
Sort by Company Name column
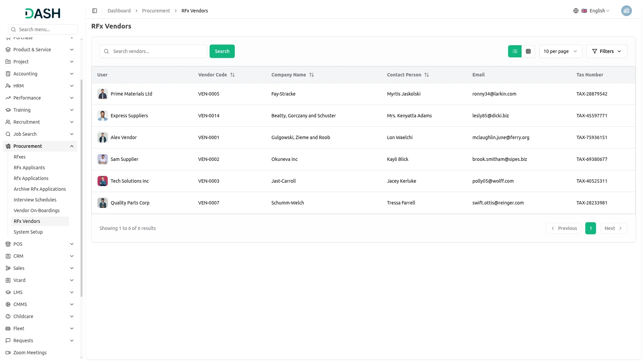312,75
